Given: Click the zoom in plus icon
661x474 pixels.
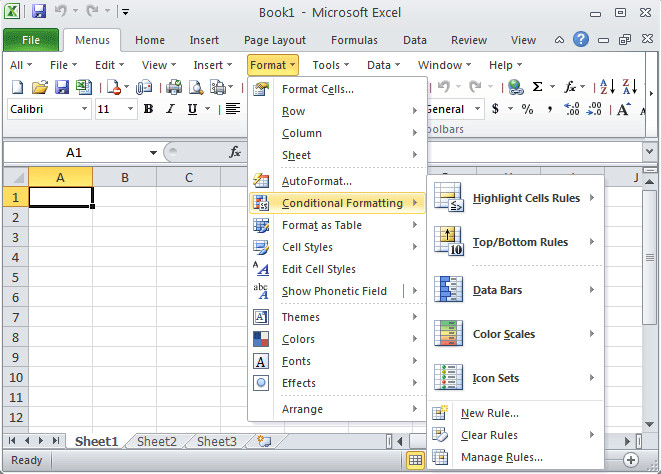Looking at the screenshot, I should [x=631, y=460].
